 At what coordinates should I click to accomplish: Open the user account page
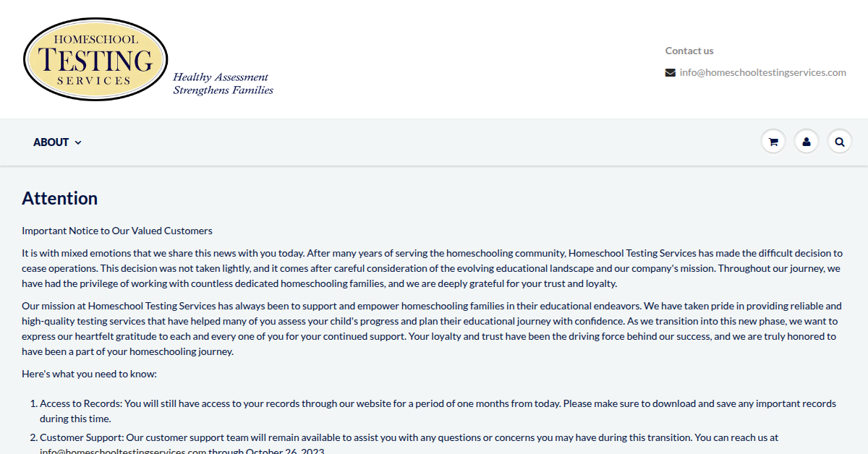(x=807, y=142)
